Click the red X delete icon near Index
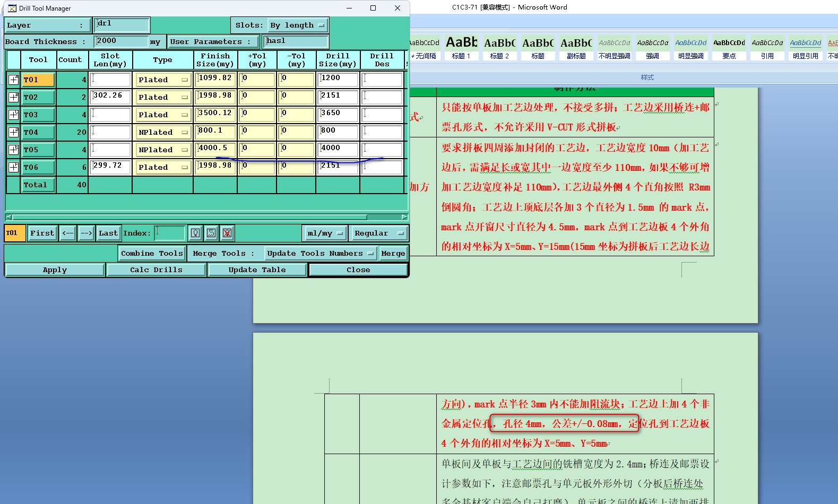The height and width of the screenshot is (504, 838). pos(227,233)
